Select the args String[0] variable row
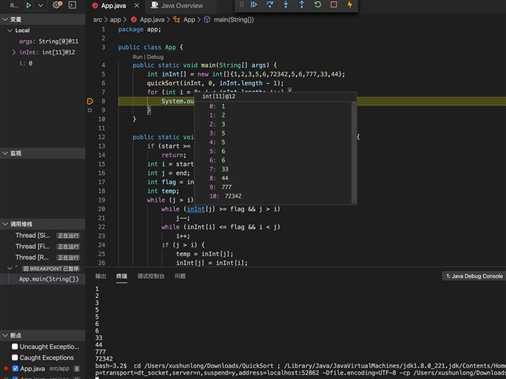 (x=43, y=41)
